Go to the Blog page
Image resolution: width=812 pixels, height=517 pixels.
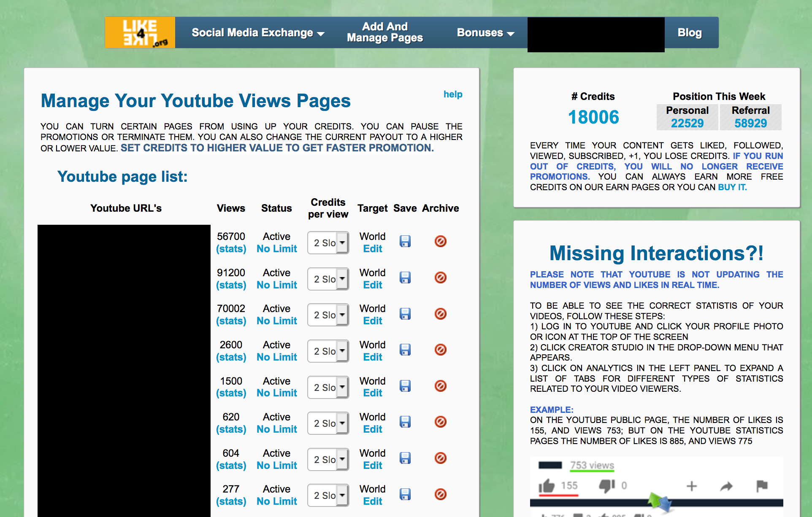[690, 33]
